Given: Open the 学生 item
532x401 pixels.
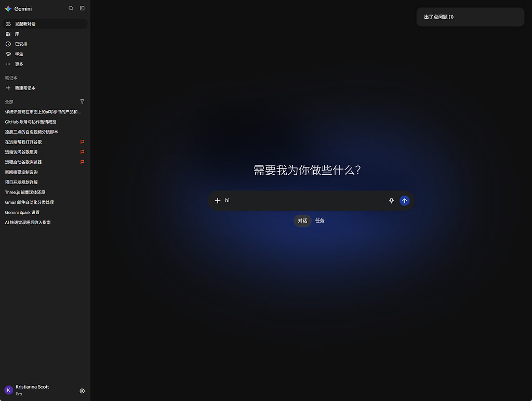Looking at the screenshot, I should coord(45,54).
